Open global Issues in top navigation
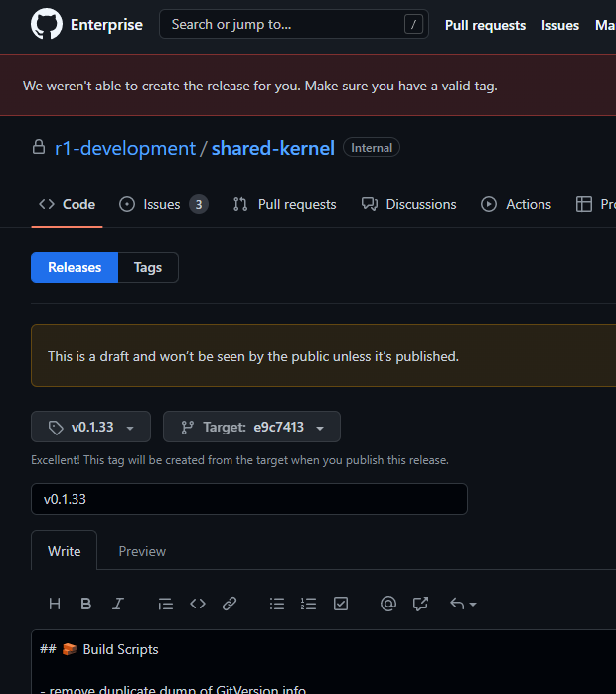This screenshot has width=616, height=694. 559,25
